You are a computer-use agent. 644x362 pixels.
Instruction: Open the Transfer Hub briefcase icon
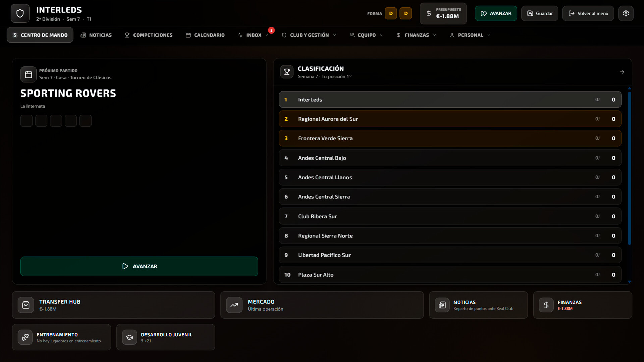pos(26,305)
